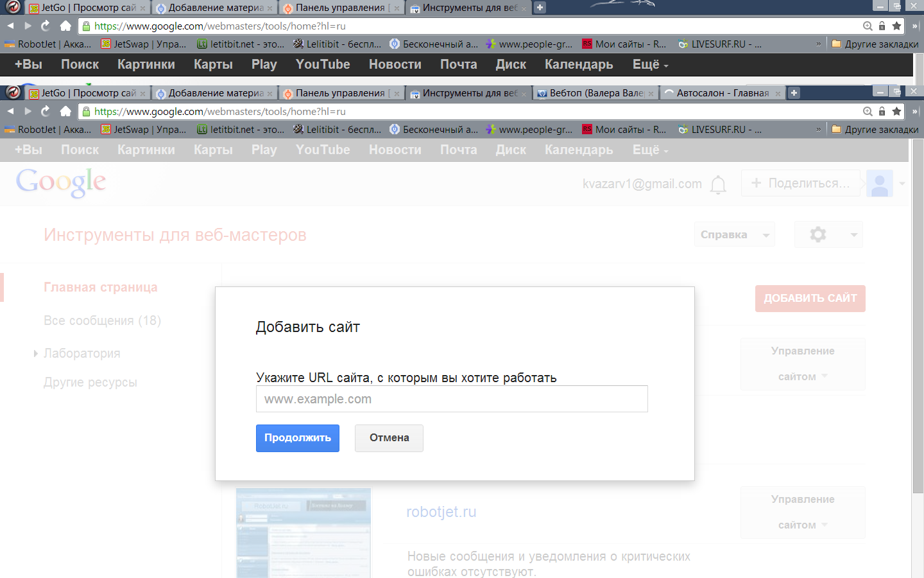
Task: Open the home page in the front window
Action: 65,111
